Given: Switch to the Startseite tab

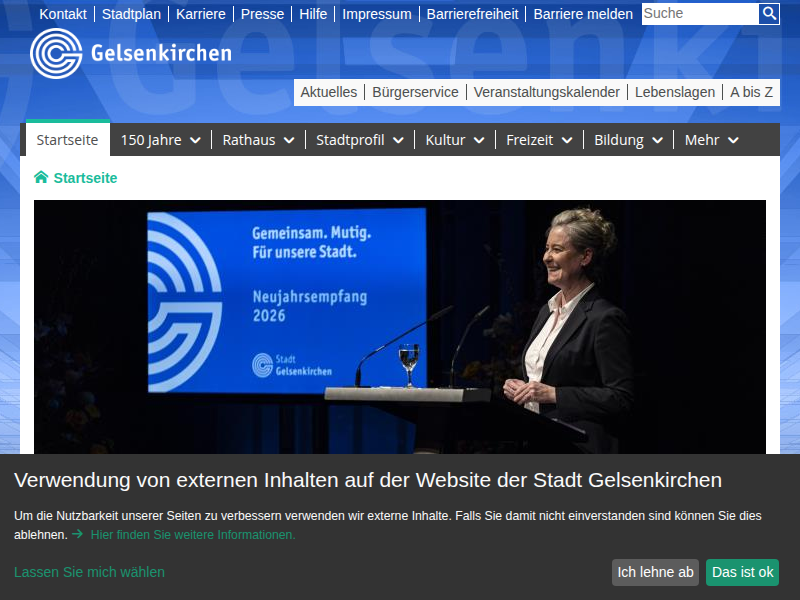Looking at the screenshot, I should (x=67, y=140).
